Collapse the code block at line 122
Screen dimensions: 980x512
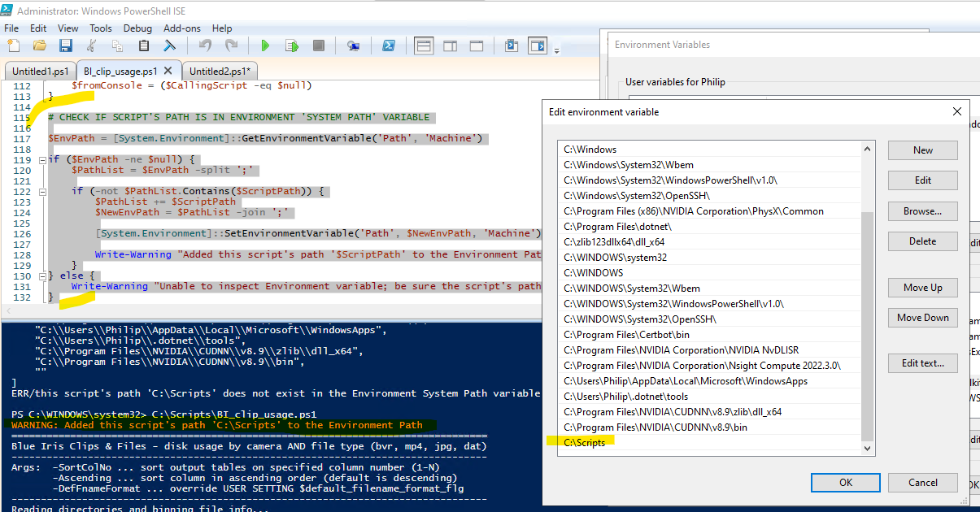41,191
